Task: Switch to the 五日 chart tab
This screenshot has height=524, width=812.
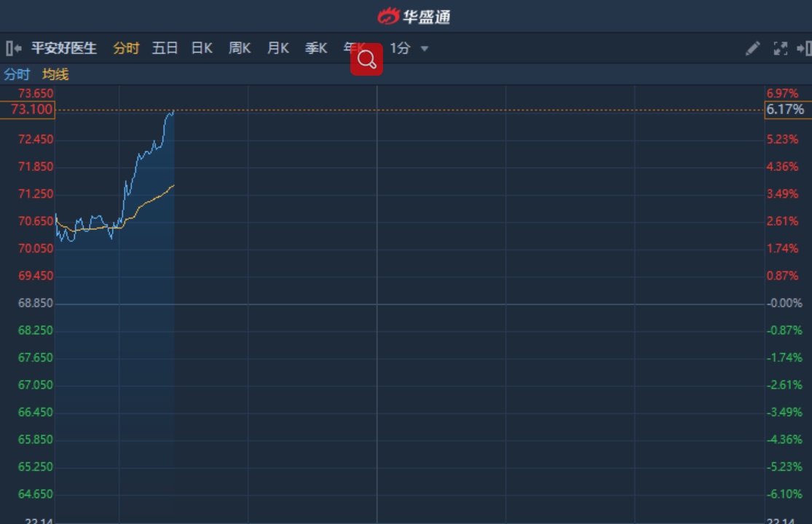Action: point(165,49)
